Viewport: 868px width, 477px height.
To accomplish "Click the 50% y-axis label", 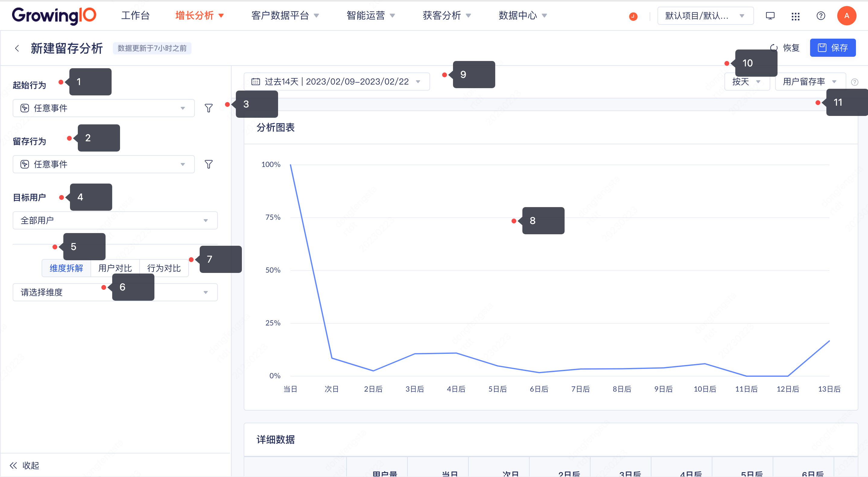I will click(273, 270).
